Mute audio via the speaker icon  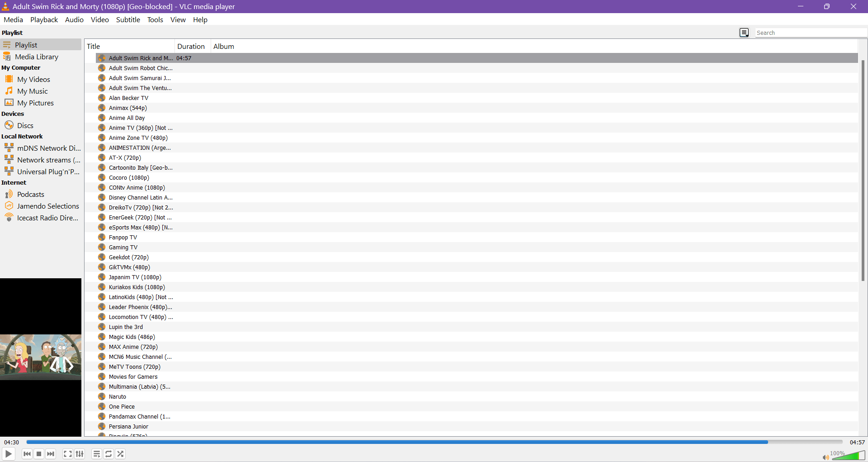(826, 457)
